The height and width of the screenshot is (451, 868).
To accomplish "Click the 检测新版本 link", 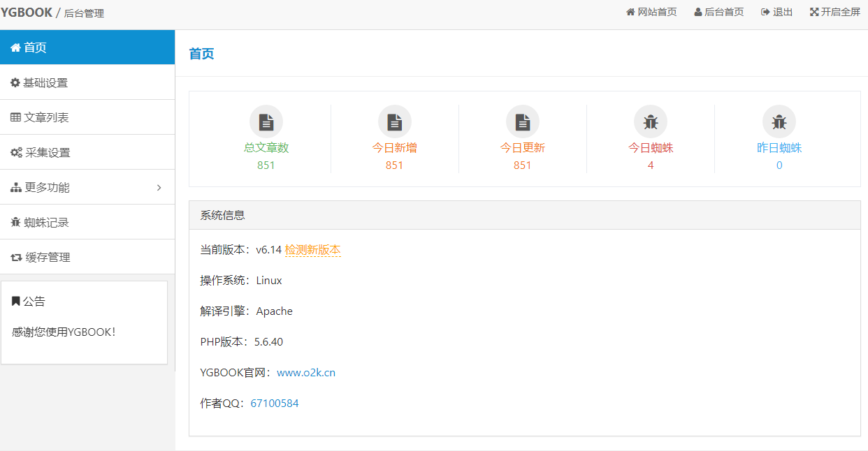I will (312, 249).
